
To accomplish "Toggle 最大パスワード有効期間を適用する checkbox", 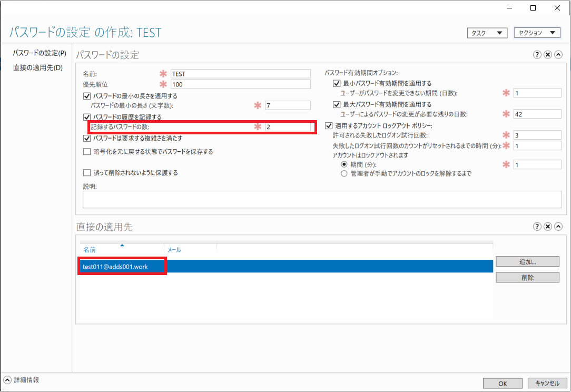I will tap(337, 104).
